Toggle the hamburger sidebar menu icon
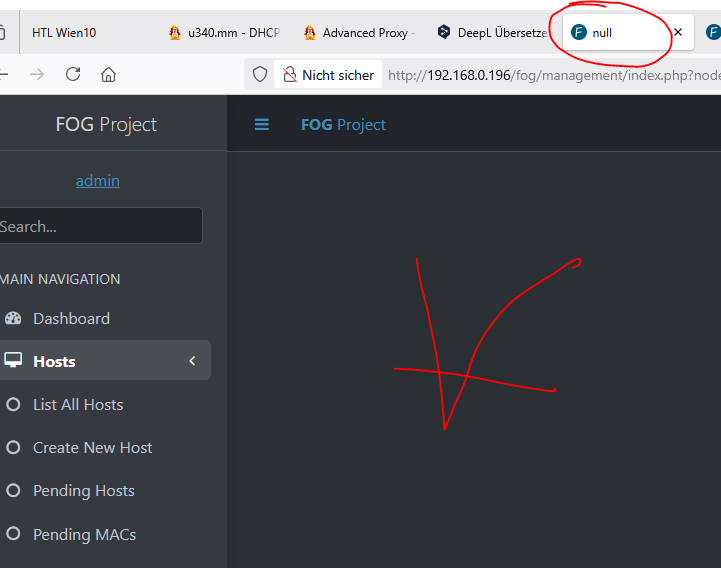Image resolution: width=721 pixels, height=568 pixels. (262, 124)
